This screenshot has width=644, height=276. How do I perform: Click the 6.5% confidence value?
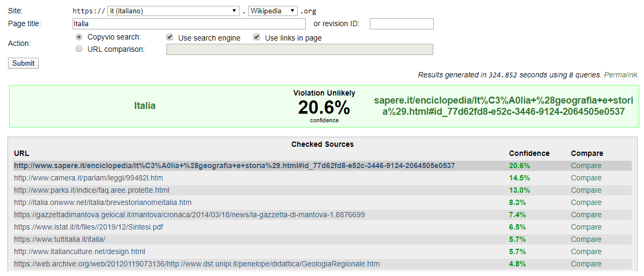pyautogui.click(x=518, y=227)
